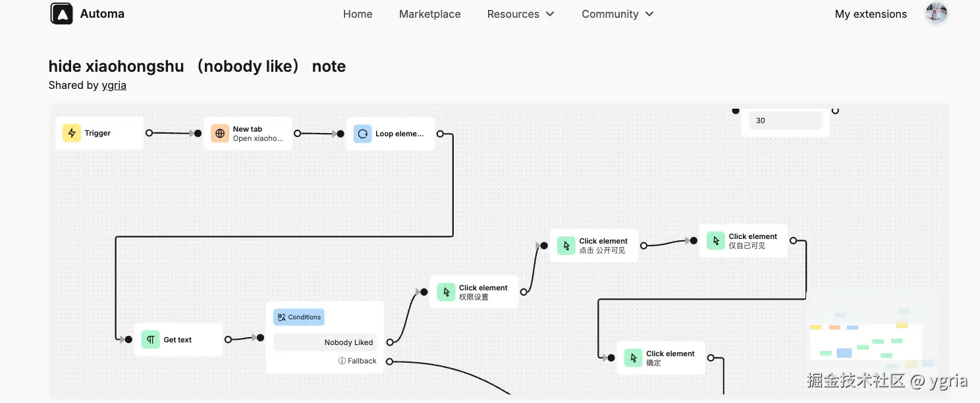This screenshot has width=980, height=403.
Task: Click the Get text paragraph icon
Action: tap(151, 340)
